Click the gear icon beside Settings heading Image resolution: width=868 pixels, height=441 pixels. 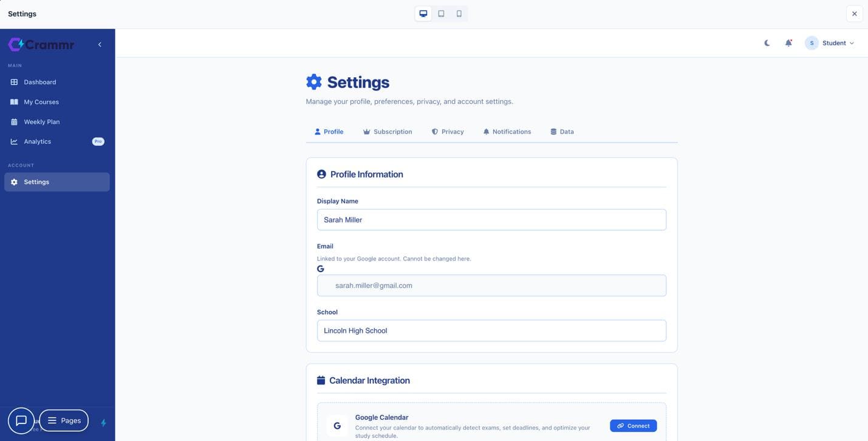pos(313,82)
